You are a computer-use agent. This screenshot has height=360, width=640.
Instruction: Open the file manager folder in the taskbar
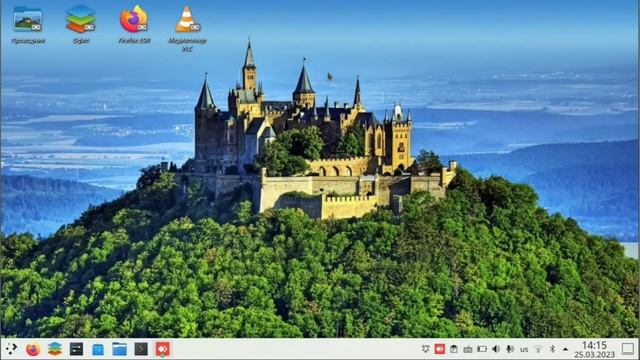tap(120, 349)
